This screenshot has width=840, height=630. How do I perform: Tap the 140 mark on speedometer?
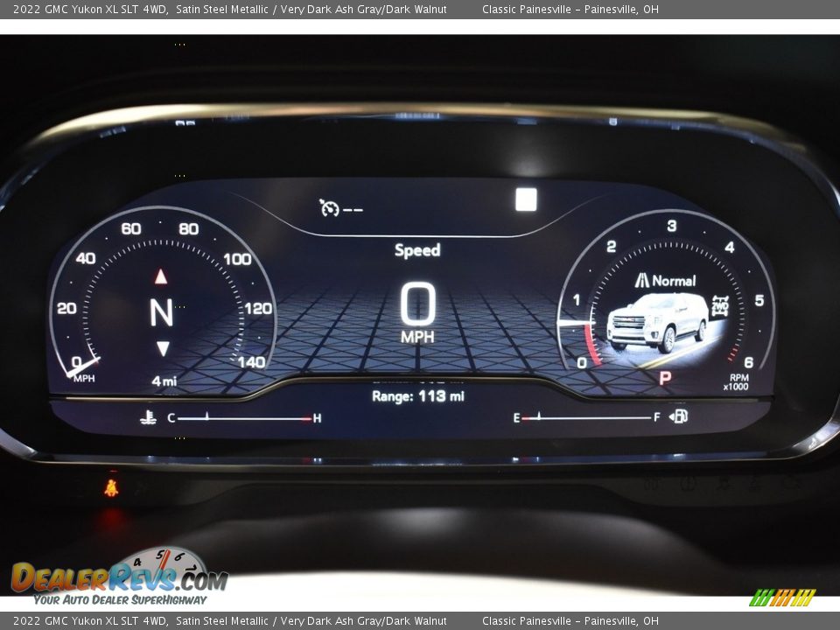pos(251,362)
